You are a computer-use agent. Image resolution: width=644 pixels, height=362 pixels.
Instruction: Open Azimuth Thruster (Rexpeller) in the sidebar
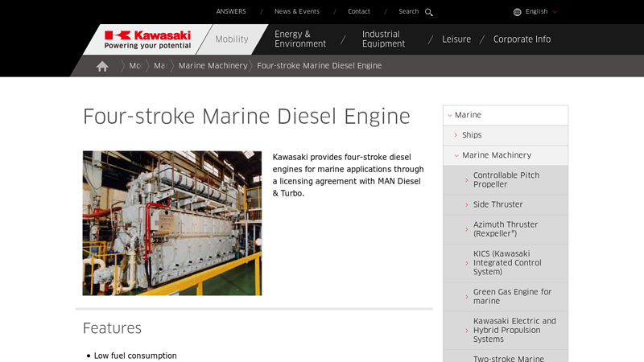tap(506, 229)
